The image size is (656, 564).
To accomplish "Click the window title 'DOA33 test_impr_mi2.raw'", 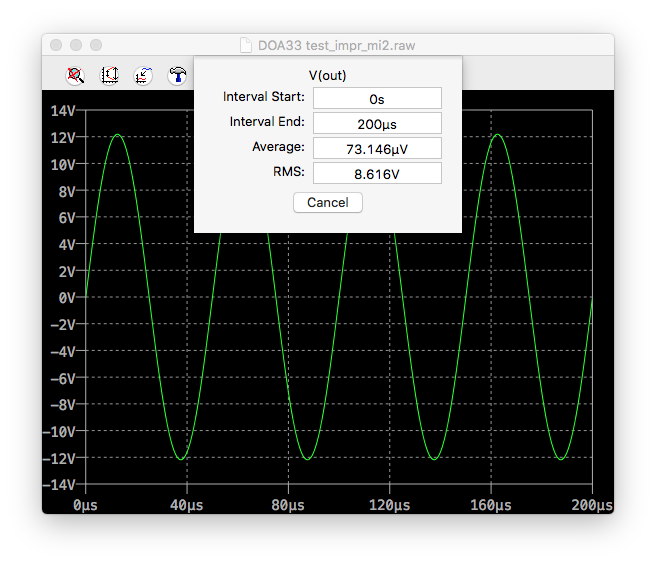I will point(336,46).
